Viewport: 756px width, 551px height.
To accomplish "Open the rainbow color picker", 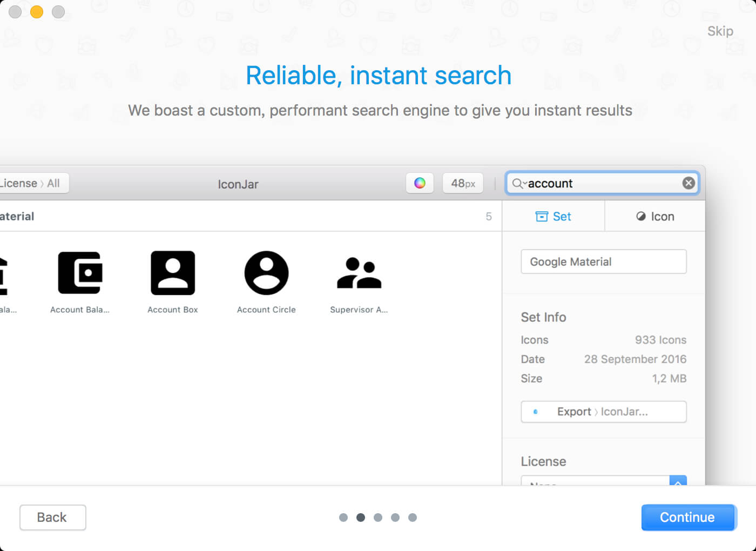I will coord(420,183).
